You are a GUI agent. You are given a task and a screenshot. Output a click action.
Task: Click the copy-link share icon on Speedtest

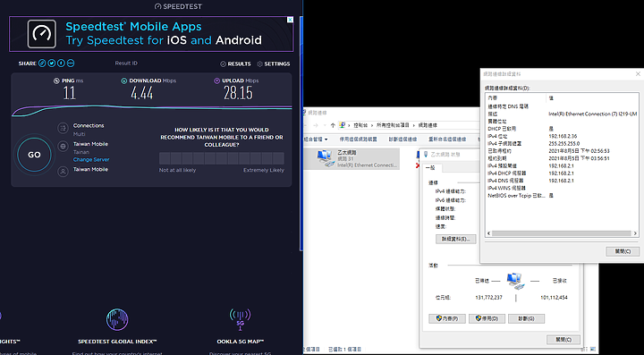point(42,63)
